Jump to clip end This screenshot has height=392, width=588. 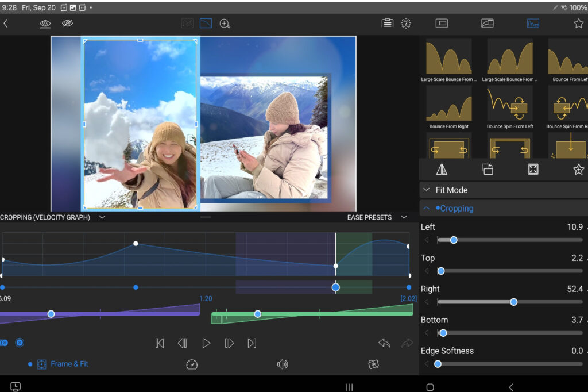click(252, 343)
